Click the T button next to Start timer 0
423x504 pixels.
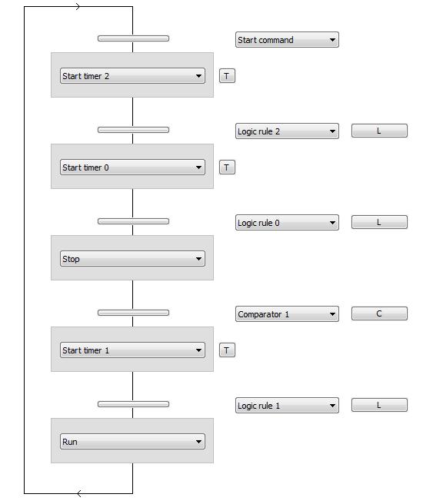pos(227,167)
